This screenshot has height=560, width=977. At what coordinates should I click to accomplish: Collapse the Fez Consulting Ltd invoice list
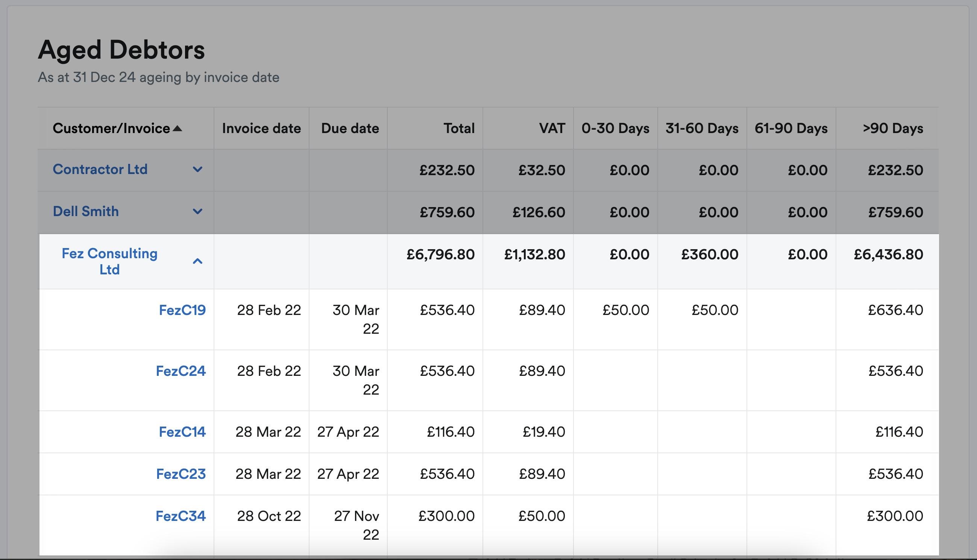tap(198, 261)
